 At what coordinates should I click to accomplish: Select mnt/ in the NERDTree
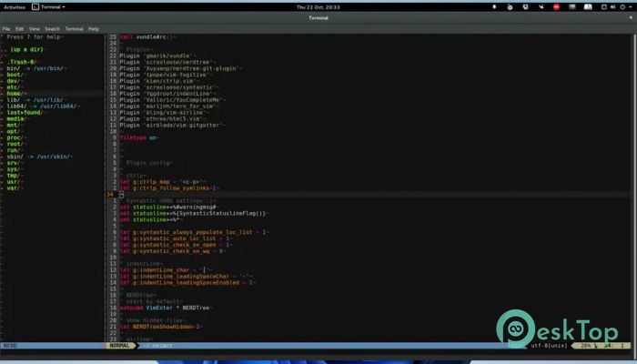pyautogui.click(x=14, y=126)
